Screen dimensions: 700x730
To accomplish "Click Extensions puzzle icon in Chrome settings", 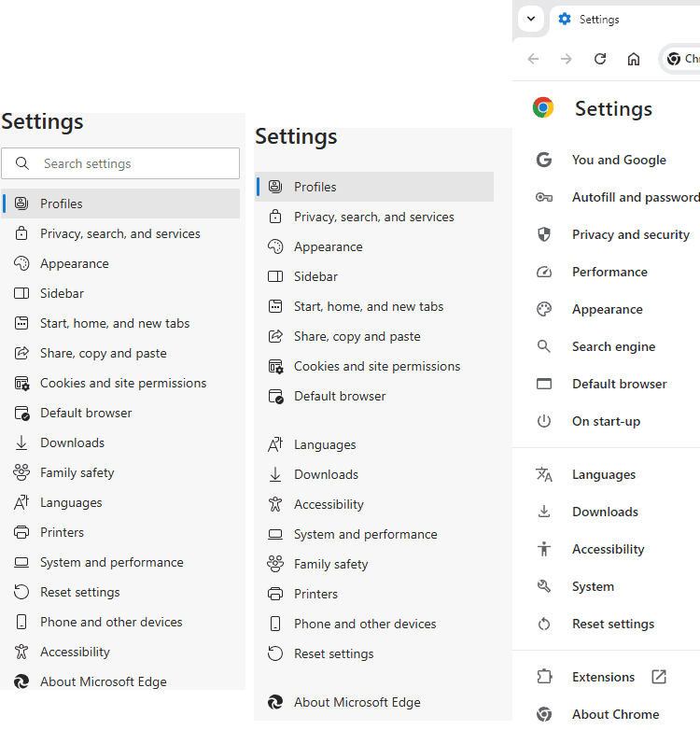I will pos(544,677).
